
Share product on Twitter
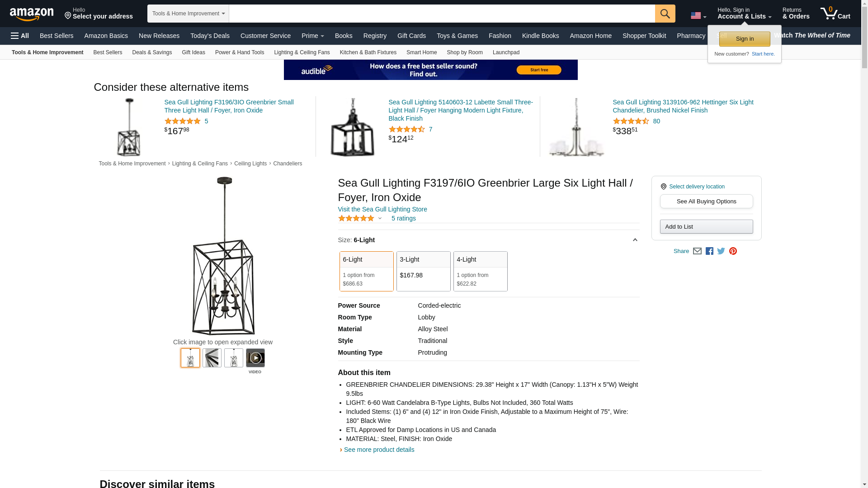[x=721, y=251]
